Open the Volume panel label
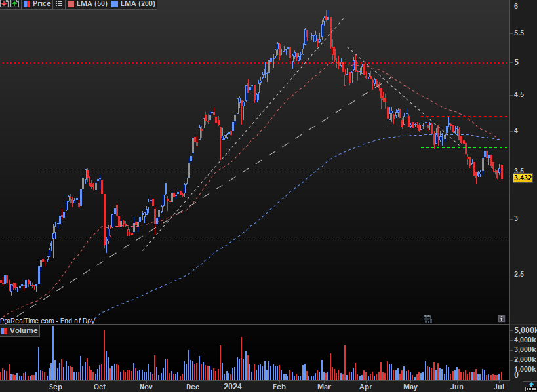This screenshot has height=392, width=537. [24, 330]
